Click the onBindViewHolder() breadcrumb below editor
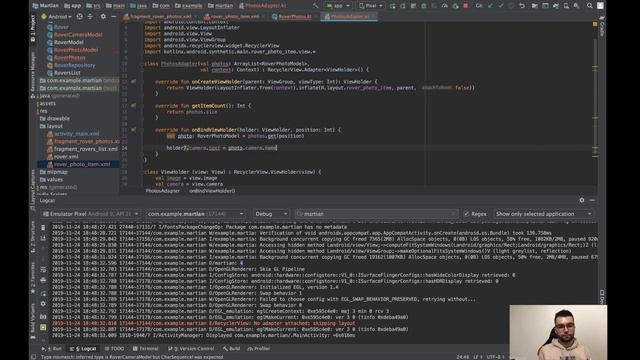Screen dimensions: 640x360 pyautogui.click(x=212, y=191)
